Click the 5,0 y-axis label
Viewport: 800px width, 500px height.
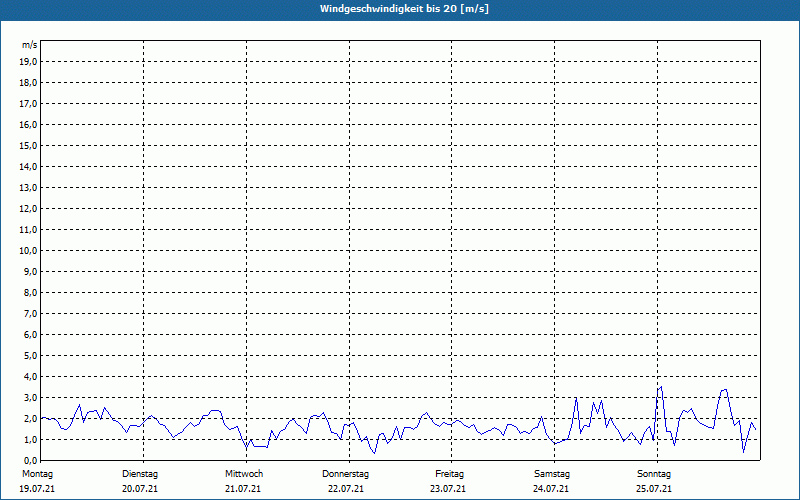point(32,355)
